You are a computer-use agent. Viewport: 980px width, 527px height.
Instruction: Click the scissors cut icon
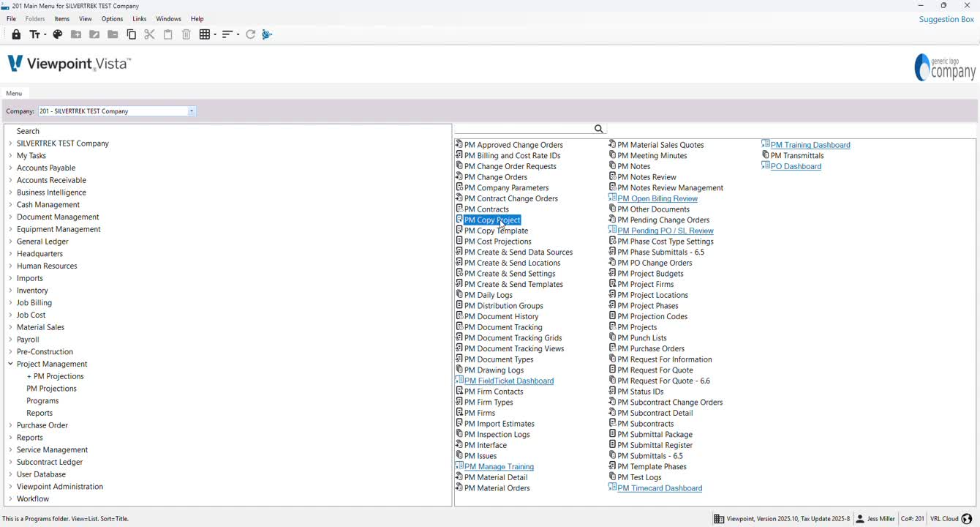tap(149, 34)
